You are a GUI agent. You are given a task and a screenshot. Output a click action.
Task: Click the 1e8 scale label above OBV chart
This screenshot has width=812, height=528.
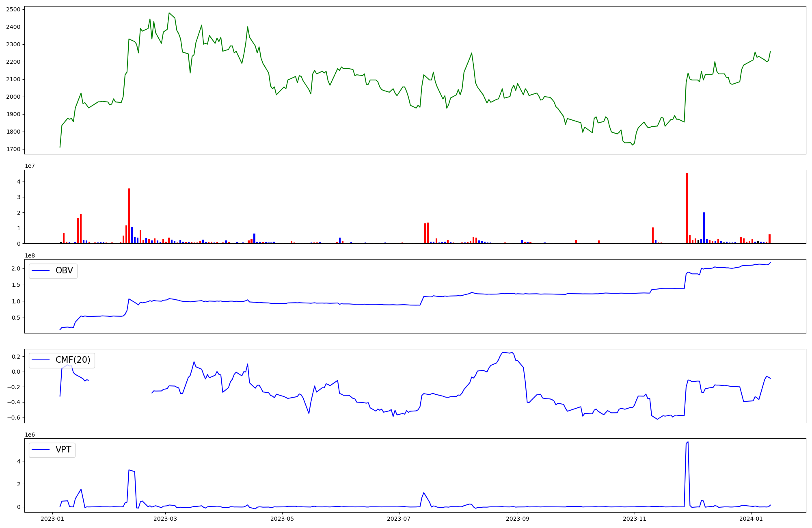30,255
